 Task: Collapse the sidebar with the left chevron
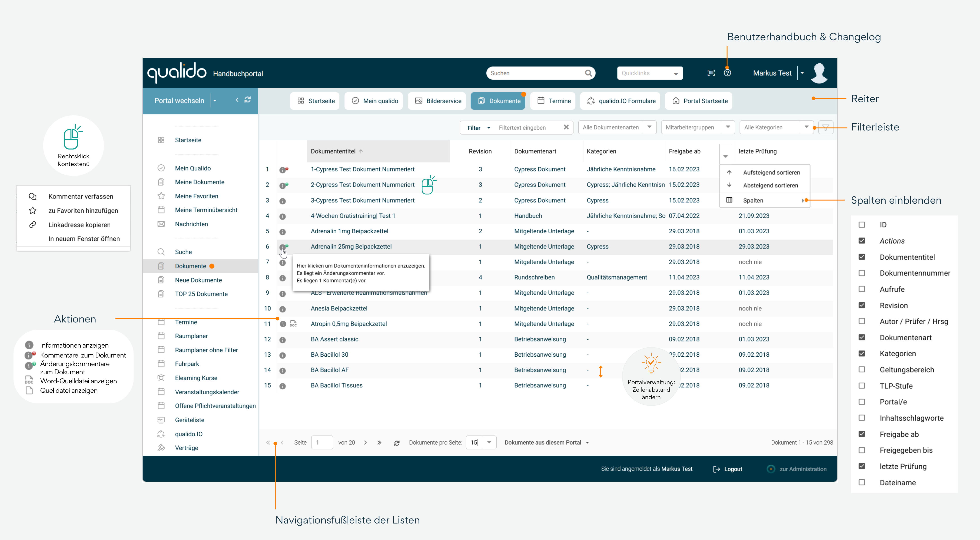click(x=237, y=100)
